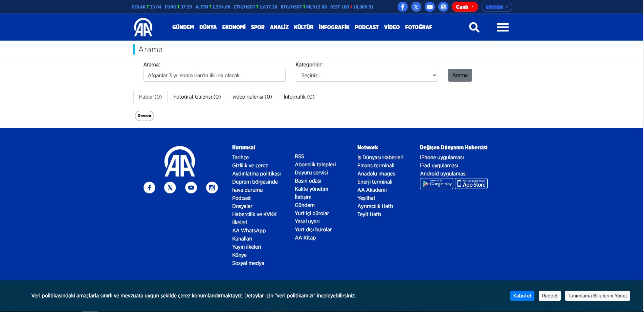Go to GÜNDEM menu item
Image resolution: width=644 pixels, height=312 pixels.
click(x=183, y=27)
